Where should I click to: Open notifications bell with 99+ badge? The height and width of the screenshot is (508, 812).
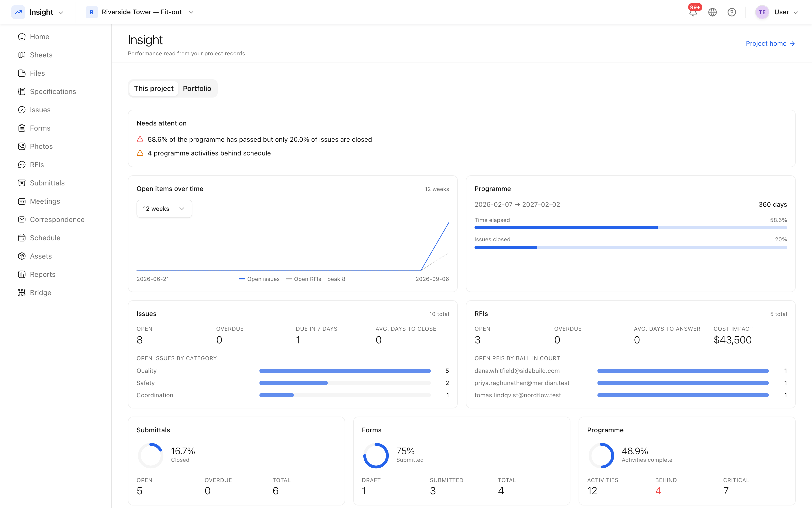point(693,12)
